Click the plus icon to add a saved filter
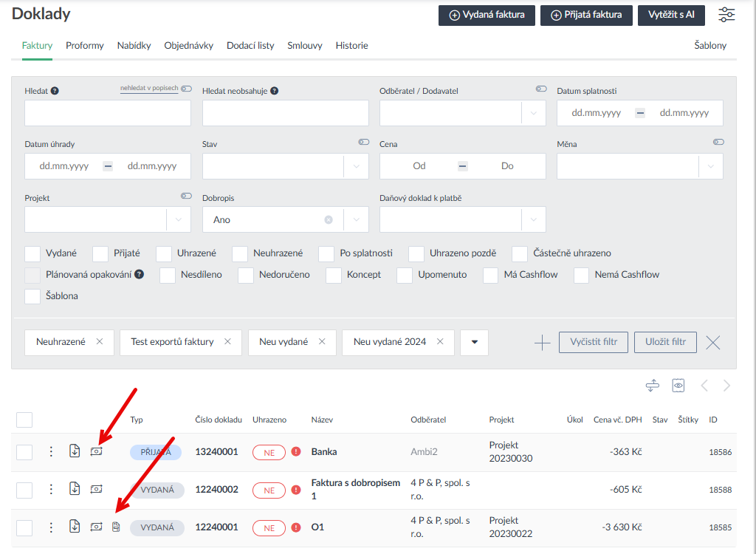Viewport: 756px width, 554px height. [x=542, y=342]
